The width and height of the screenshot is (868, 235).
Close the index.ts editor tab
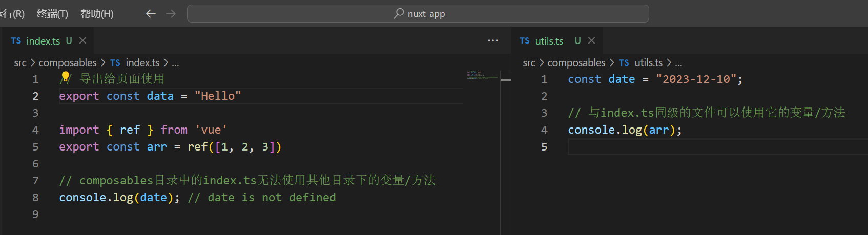(83, 40)
